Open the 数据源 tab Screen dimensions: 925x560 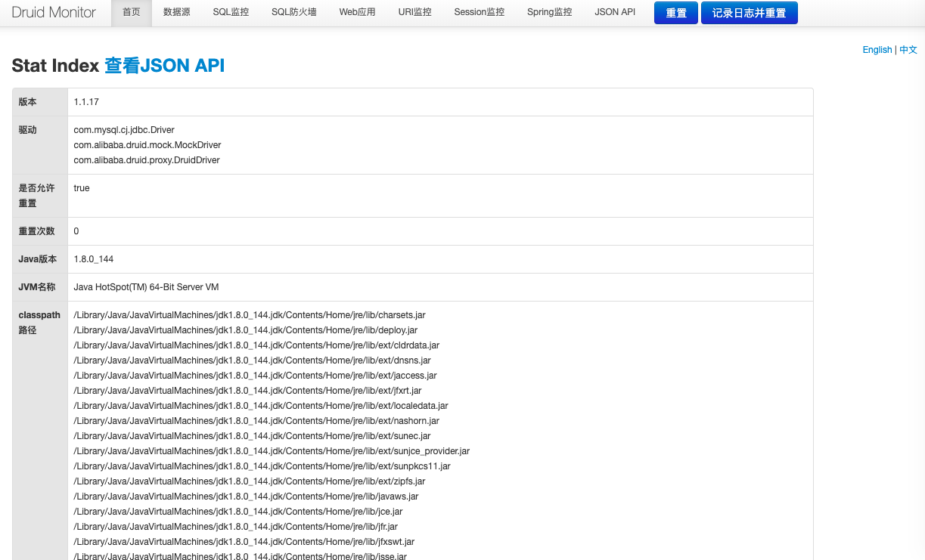pos(176,13)
